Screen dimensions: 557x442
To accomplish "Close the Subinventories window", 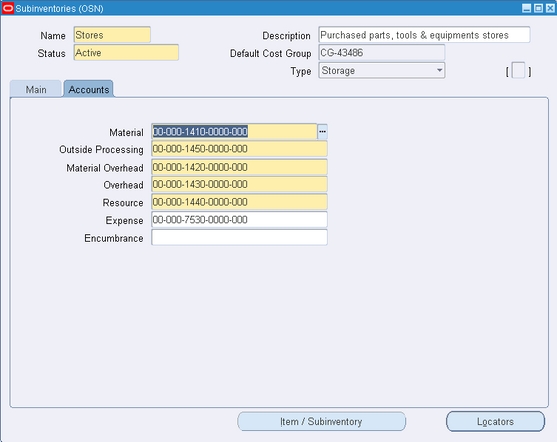I will pyautogui.click(x=550, y=8).
